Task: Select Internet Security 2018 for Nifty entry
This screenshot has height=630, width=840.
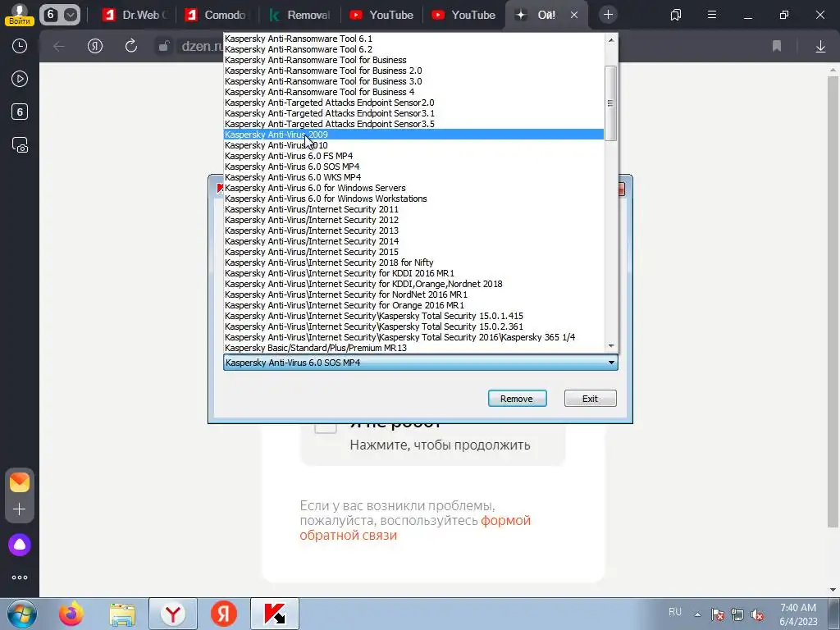Action: coord(413,262)
